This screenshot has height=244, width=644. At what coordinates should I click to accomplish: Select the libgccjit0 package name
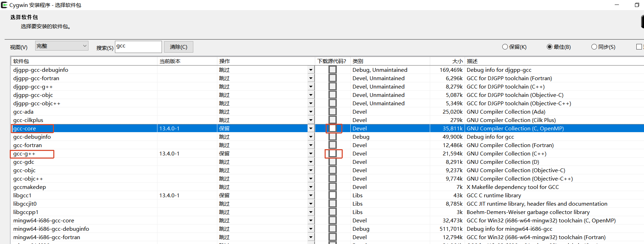tap(25, 204)
